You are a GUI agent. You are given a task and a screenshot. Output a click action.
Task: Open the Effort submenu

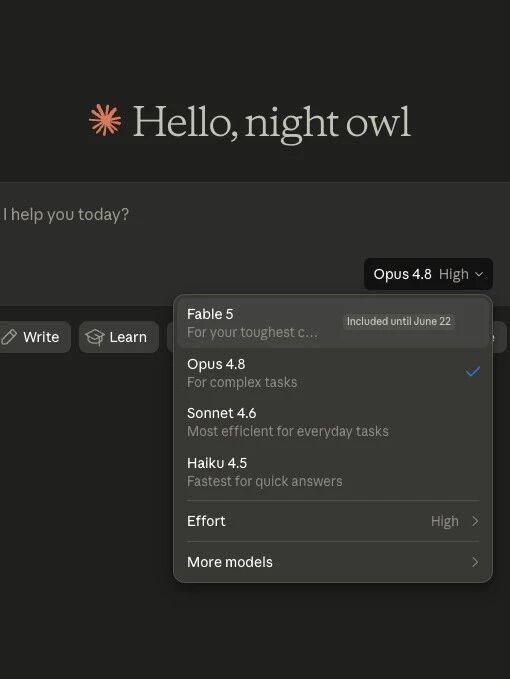[332, 521]
